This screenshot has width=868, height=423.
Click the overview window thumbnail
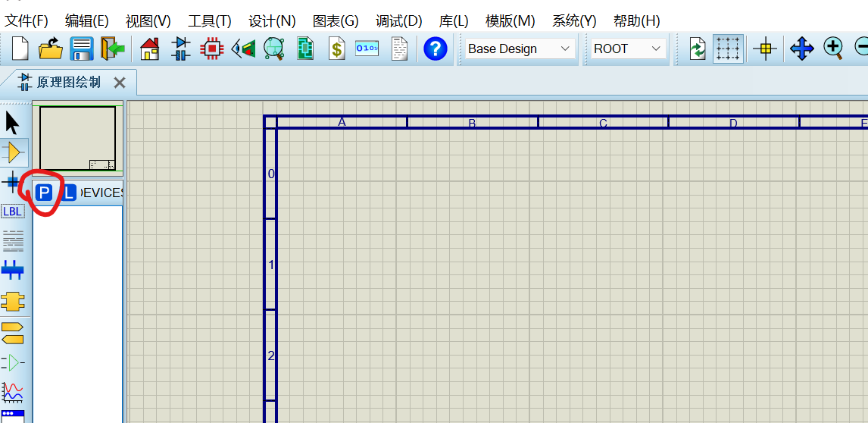[x=77, y=138]
